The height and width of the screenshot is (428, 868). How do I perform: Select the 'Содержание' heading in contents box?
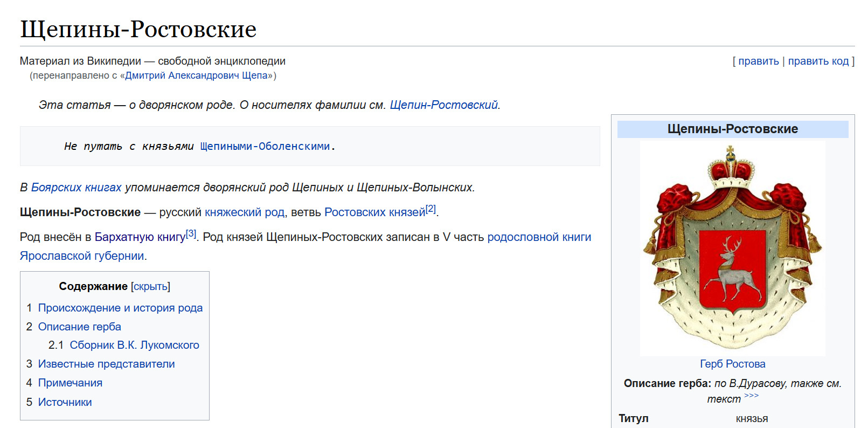pyautogui.click(x=93, y=286)
